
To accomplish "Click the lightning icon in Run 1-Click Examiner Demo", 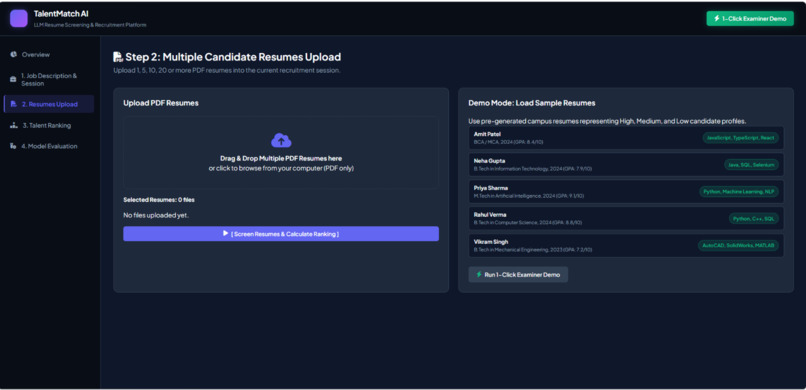I will coord(479,274).
